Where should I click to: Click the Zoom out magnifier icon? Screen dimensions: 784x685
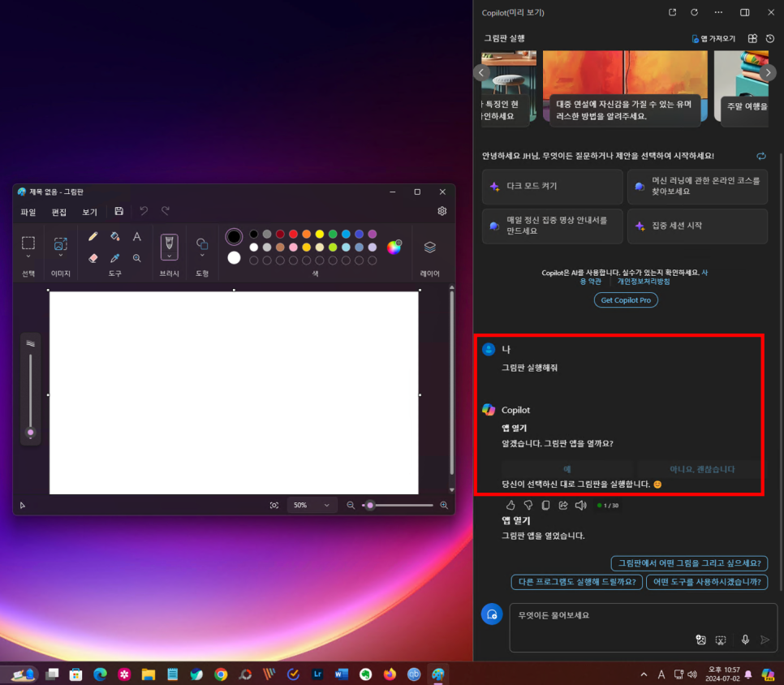(x=351, y=506)
